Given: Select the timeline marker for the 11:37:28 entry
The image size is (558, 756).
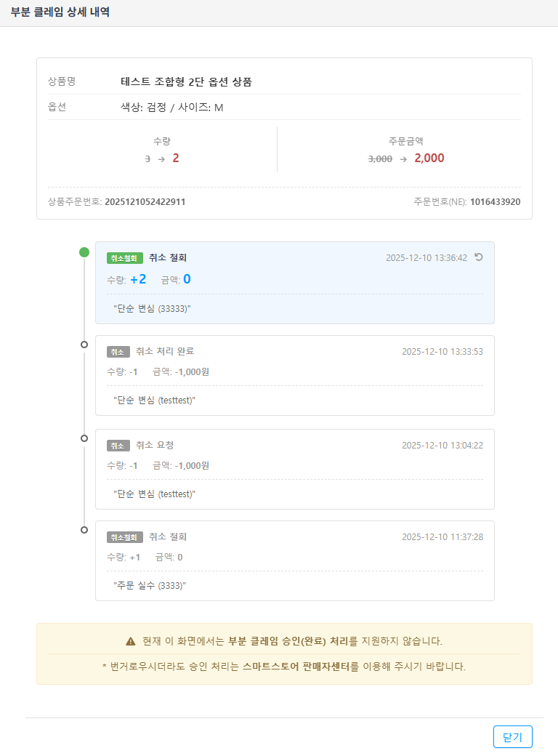Looking at the screenshot, I should [x=84, y=530].
